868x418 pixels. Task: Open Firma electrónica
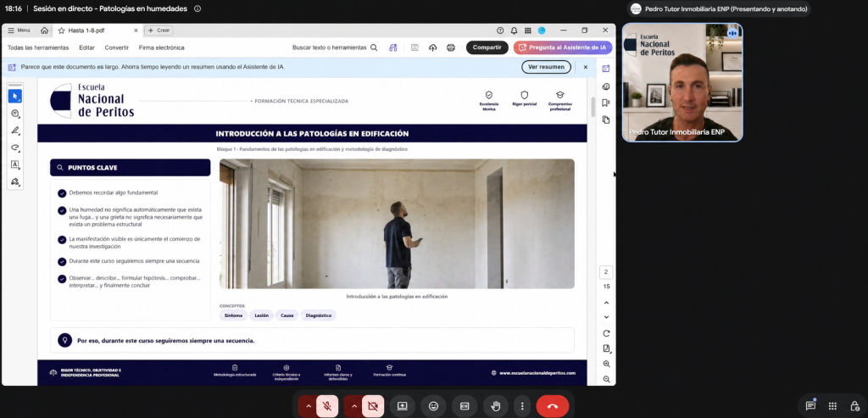coord(162,47)
